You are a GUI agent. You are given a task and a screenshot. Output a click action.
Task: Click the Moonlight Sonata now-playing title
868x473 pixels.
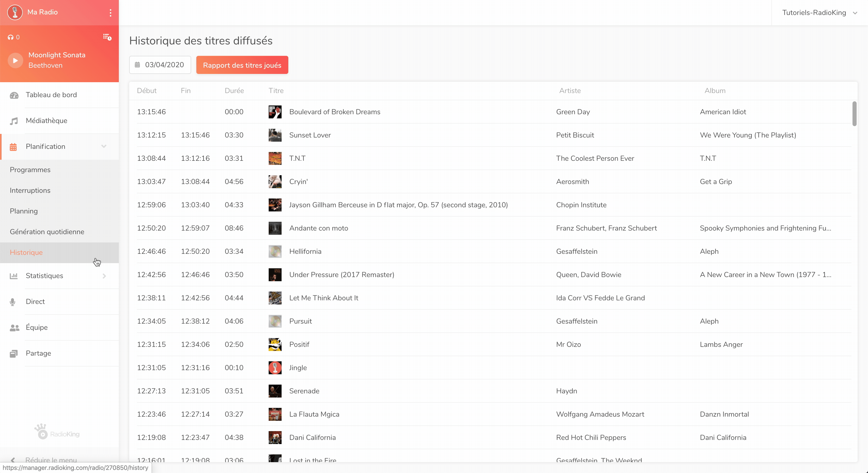[57, 55]
